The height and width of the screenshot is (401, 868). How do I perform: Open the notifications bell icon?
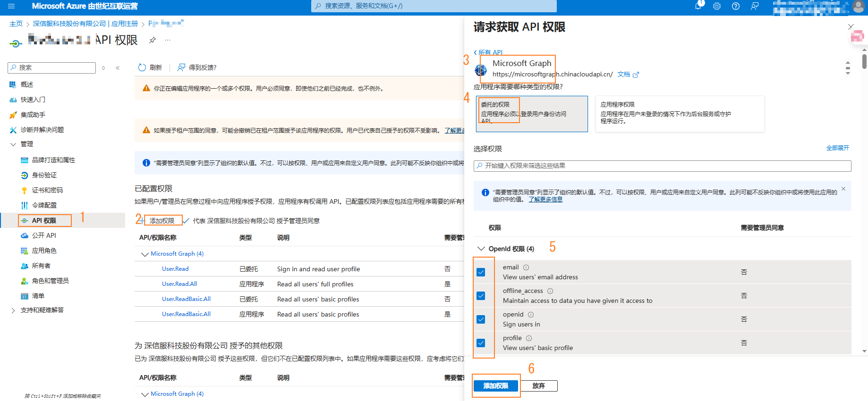point(698,6)
